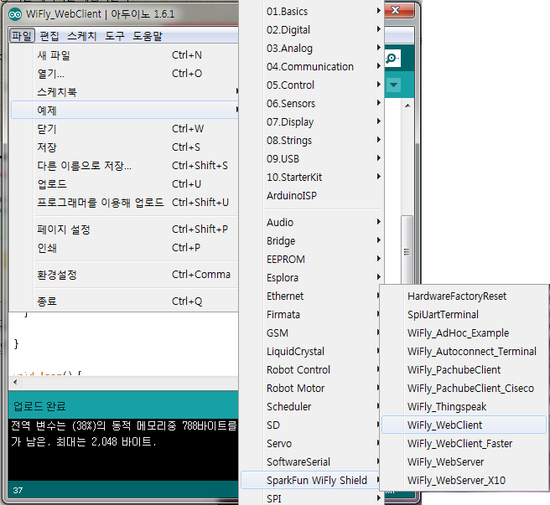The height and width of the screenshot is (505, 550).
Task: Expand the 스케치북 submenu
Action: tap(125, 92)
